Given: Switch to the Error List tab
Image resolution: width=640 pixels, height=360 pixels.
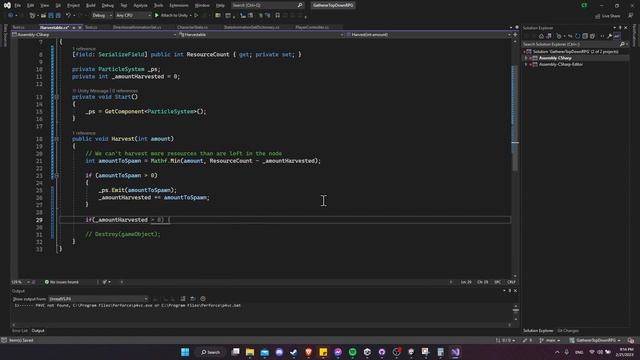Looking at the screenshot, I should tap(20, 331).
